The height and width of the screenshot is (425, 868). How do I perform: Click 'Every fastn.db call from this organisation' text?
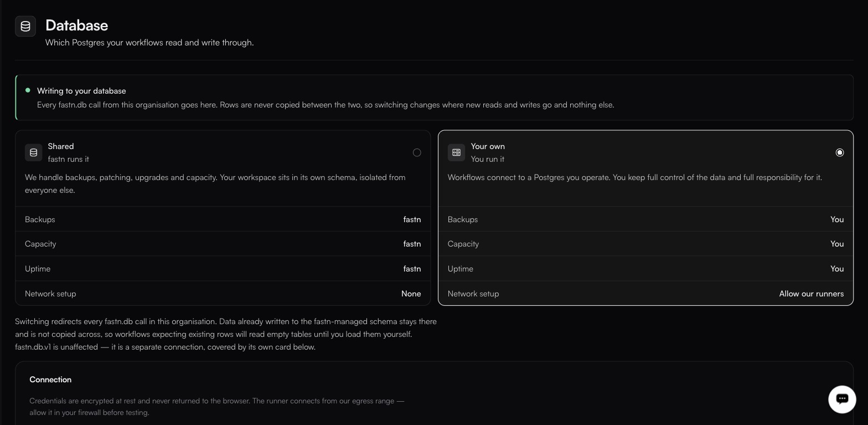(325, 105)
